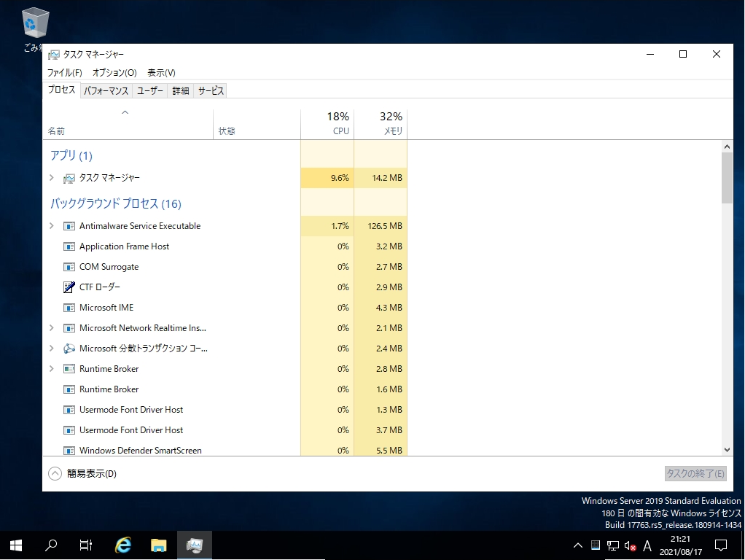745x560 pixels.
Task: Select the アプリ (1) group heading
Action: pyautogui.click(x=71, y=156)
